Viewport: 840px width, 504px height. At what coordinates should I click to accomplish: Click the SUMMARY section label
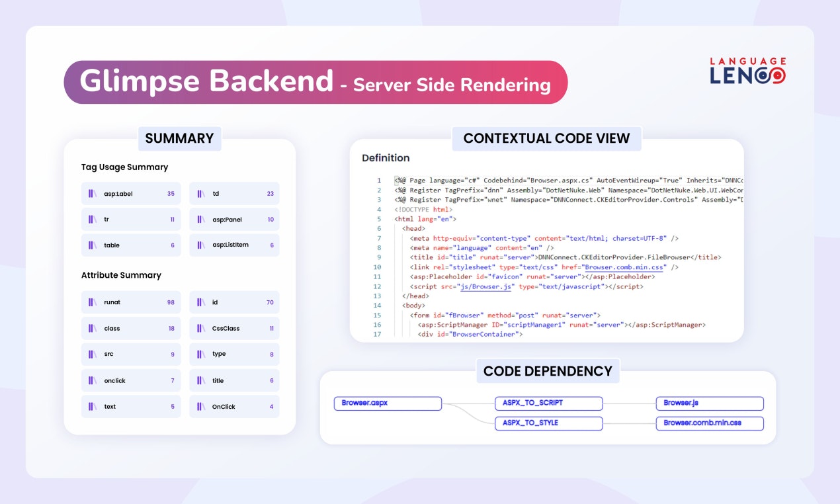[x=179, y=138]
